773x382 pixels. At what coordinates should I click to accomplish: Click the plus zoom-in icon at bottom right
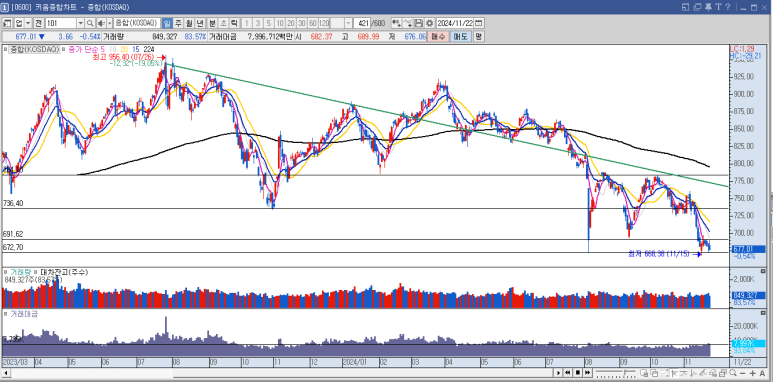click(x=753, y=374)
